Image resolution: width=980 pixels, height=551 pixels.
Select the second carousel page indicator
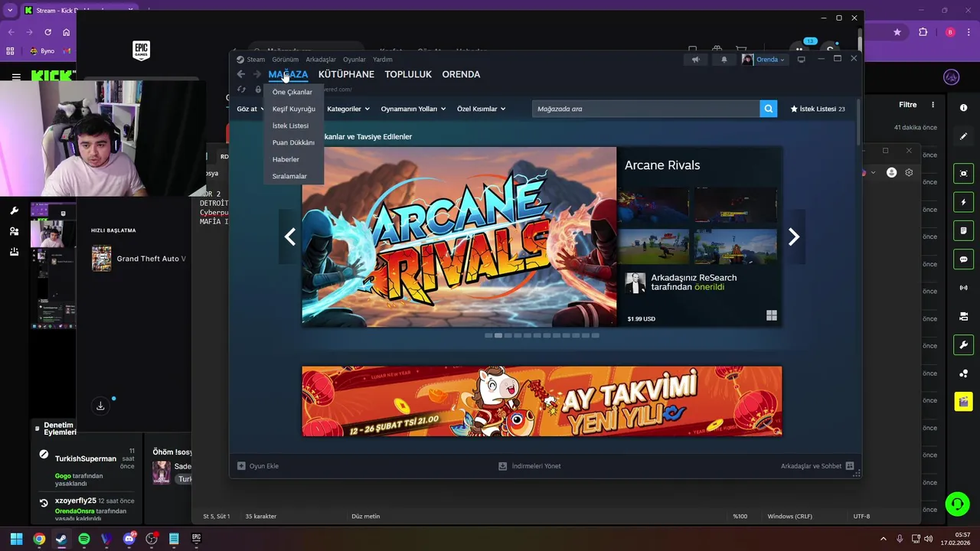point(498,335)
